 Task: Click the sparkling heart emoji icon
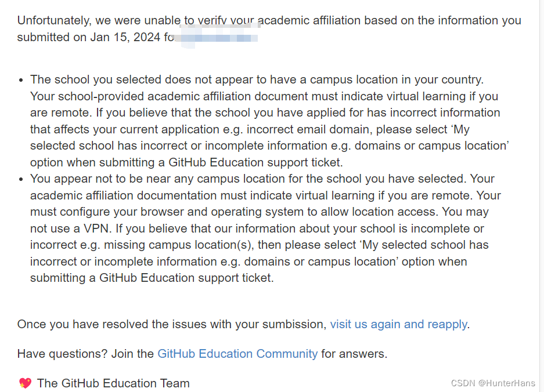pyautogui.click(x=25, y=383)
